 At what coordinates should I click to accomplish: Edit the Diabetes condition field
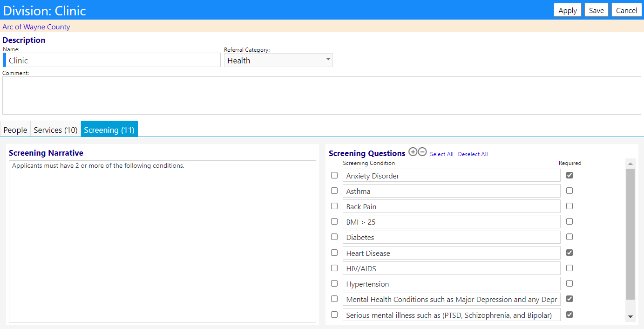[452, 237]
